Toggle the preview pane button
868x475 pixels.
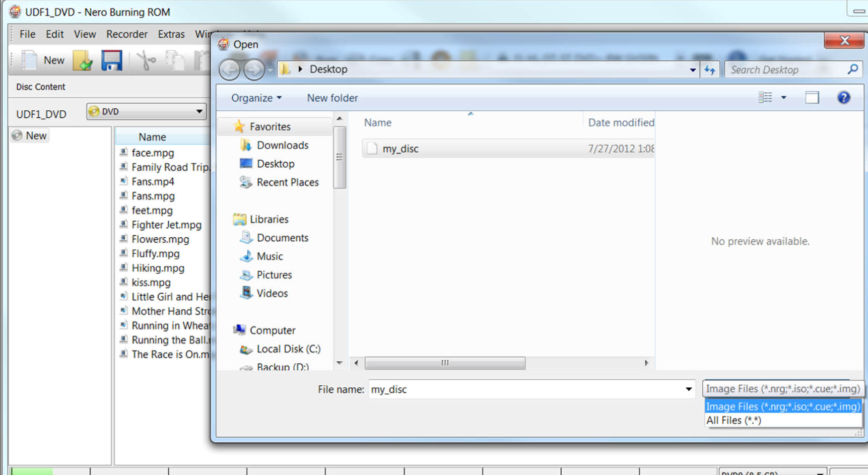pos(812,97)
